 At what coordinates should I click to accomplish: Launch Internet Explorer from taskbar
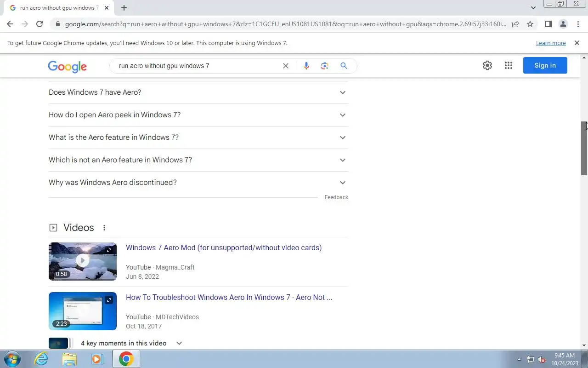41,359
